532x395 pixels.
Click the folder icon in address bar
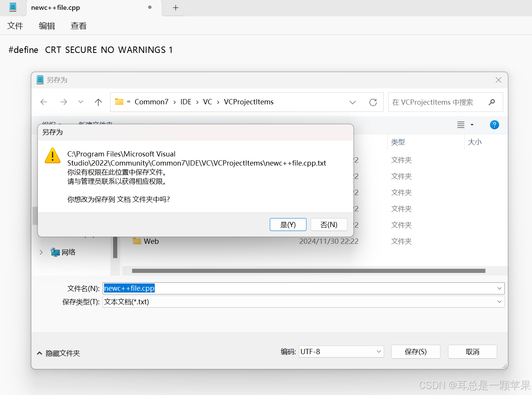[x=119, y=102]
